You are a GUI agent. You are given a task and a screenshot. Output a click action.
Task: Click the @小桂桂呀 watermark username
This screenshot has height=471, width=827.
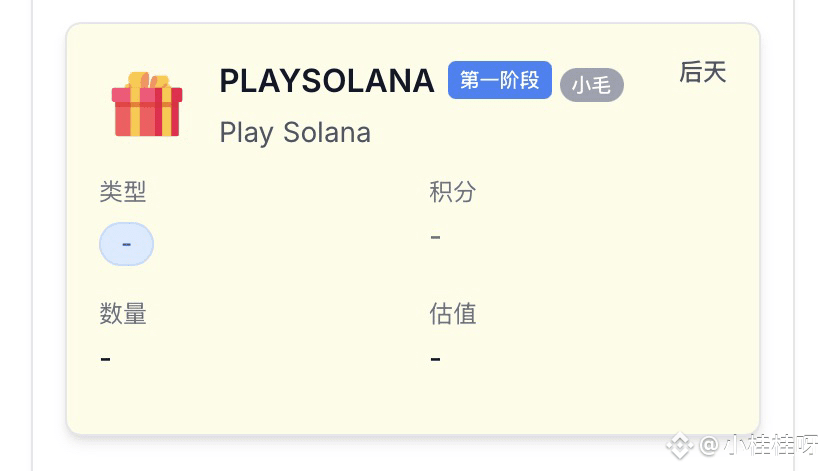tap(760, 444)
